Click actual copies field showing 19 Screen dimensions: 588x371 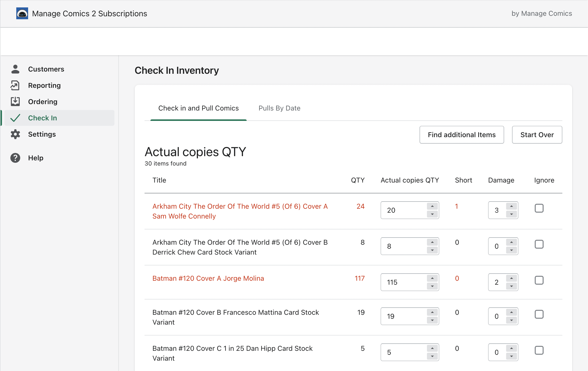pos(404,316)
